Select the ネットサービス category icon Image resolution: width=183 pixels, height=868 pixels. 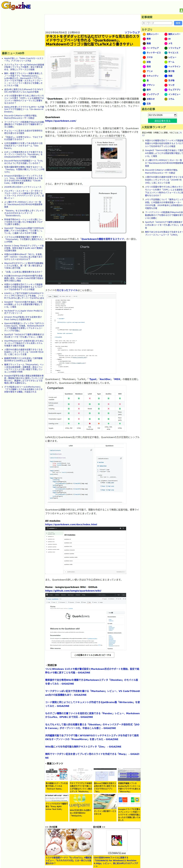(144, 53)
